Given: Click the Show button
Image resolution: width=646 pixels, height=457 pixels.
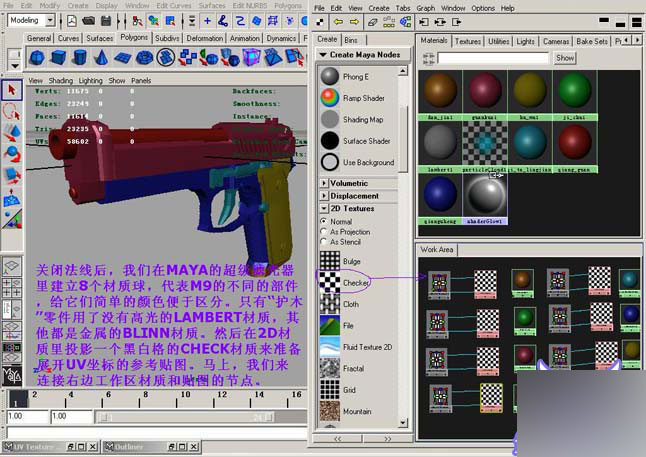Looking at the screenshot, I should [565, 58].
